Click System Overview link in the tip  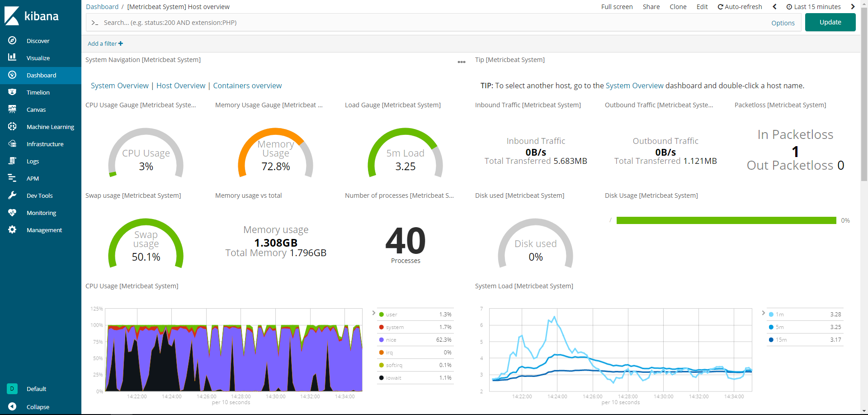point(634,86)
